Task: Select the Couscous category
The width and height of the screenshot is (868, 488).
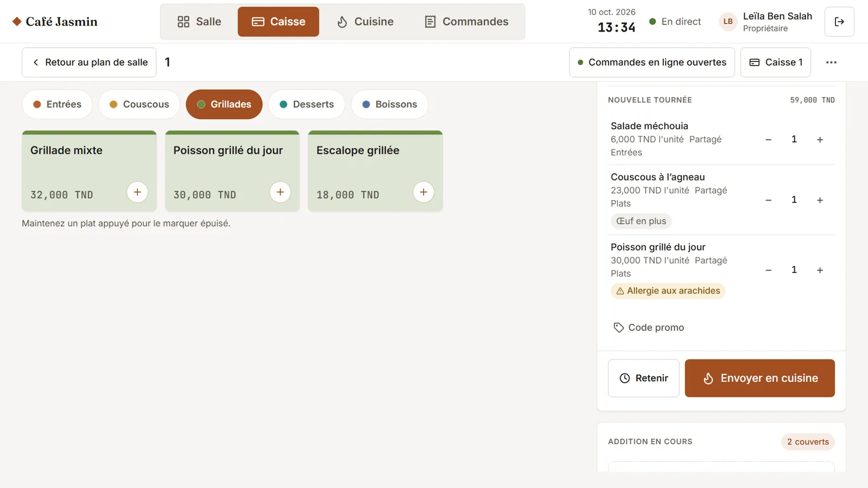Action: point(139,104)
